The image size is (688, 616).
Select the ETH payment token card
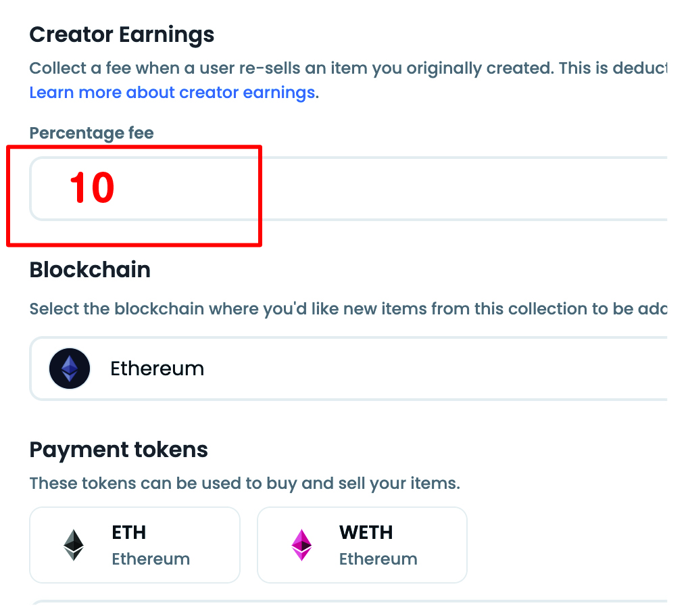coord(134,544)
